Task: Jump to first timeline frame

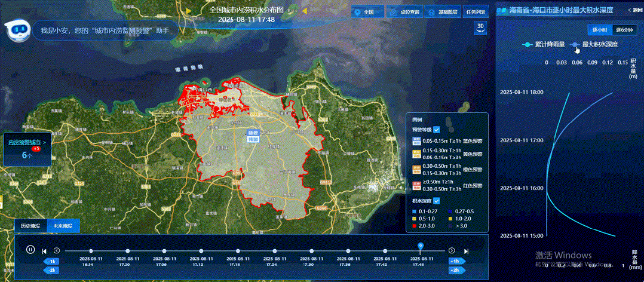Action: tap(45, 252)
